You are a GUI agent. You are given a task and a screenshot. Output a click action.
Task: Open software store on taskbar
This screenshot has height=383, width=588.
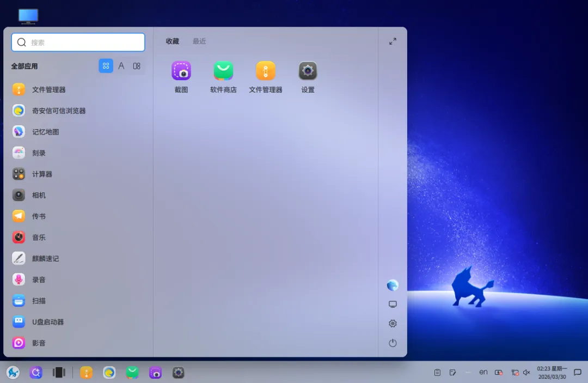[x=132, y=373]
